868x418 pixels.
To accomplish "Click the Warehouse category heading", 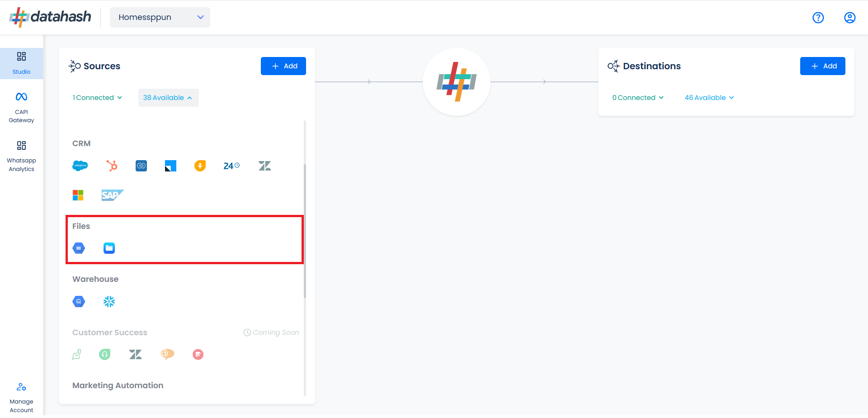I will [95, 279].
